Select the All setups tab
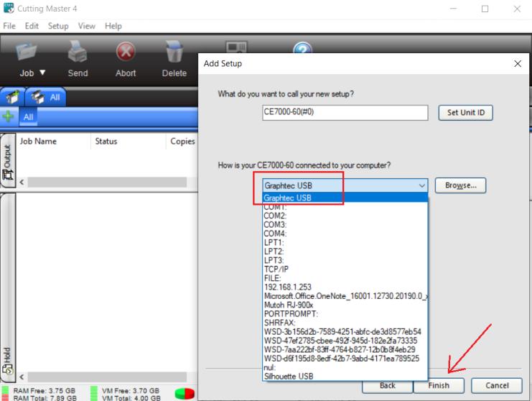The height and width of the screenshot is (401, 532). coord(45,97)
